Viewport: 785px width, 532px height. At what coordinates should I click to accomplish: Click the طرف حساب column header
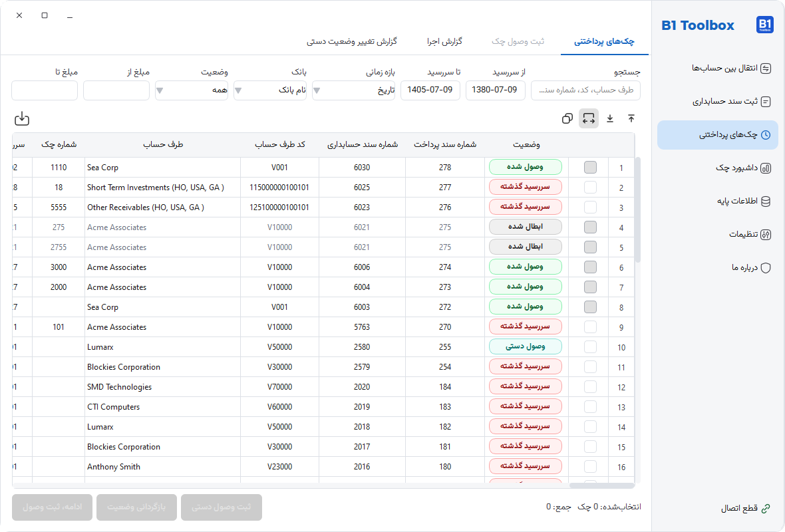(x=163, y=144)
